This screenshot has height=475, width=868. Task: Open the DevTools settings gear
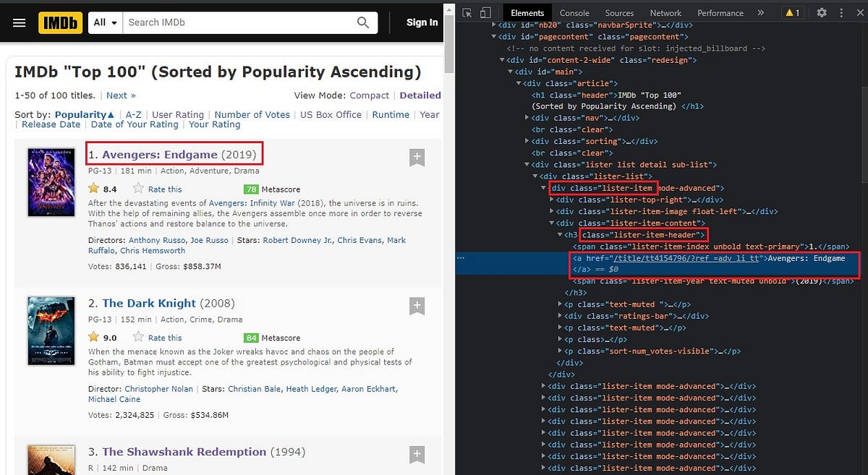pyautogui.click(x=822, y=13)
